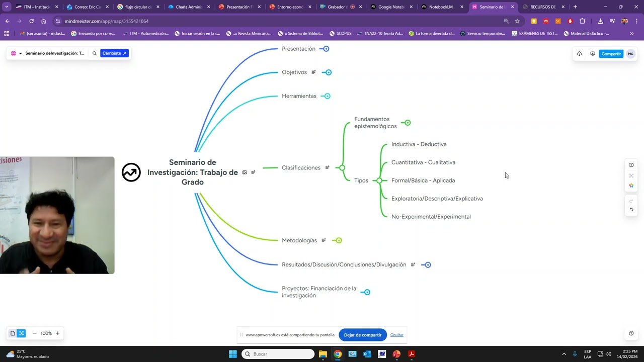Click the central topic chart-arrow icon
The image size is (644, 362).
[x=131, y=172]
